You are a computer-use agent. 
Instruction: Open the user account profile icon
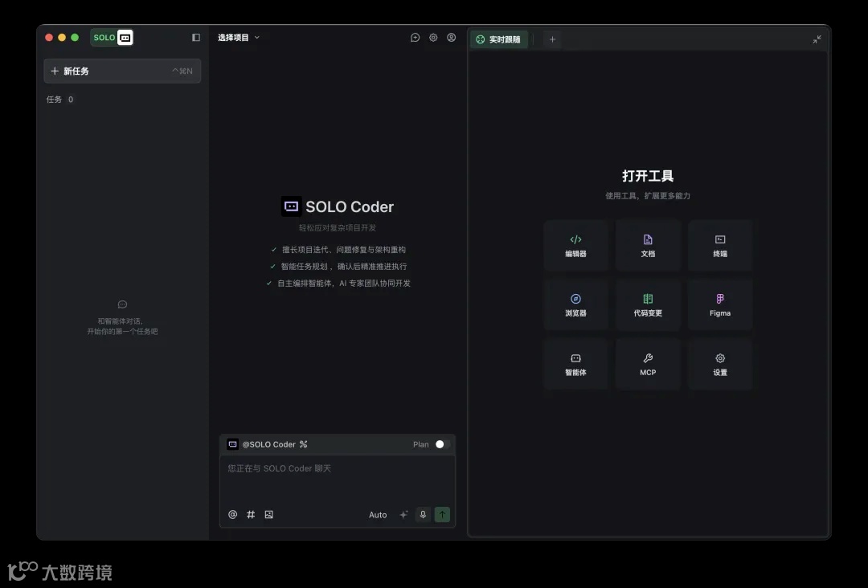[x=452, y=38]
